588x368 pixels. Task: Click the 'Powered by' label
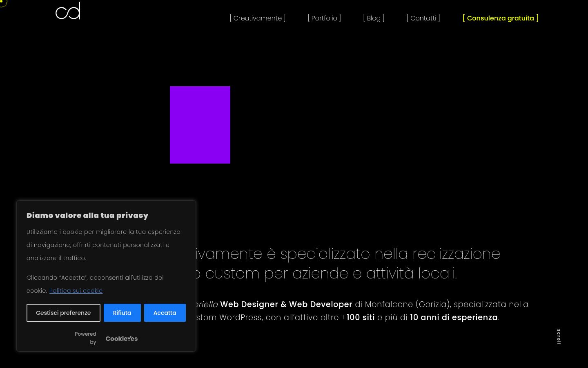[86, 338]
